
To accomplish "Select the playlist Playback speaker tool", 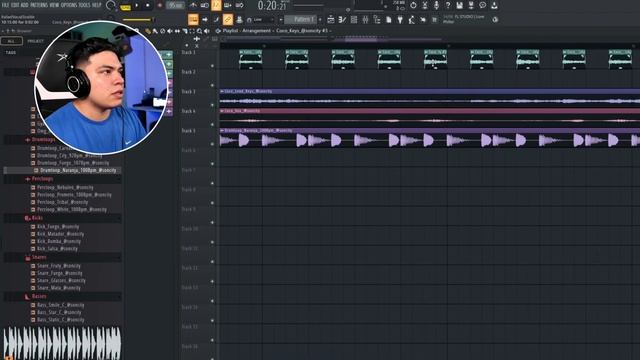I will click(207, 31).
